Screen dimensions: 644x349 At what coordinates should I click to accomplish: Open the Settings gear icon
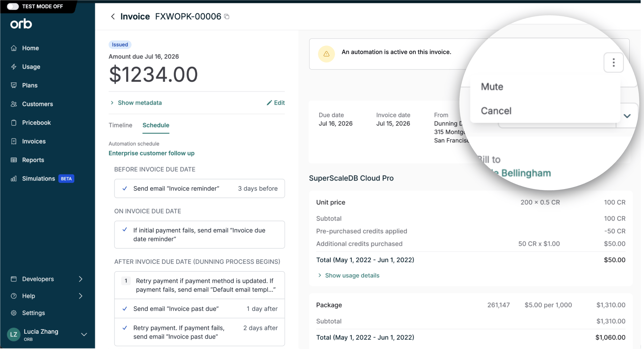coord(14,313)
